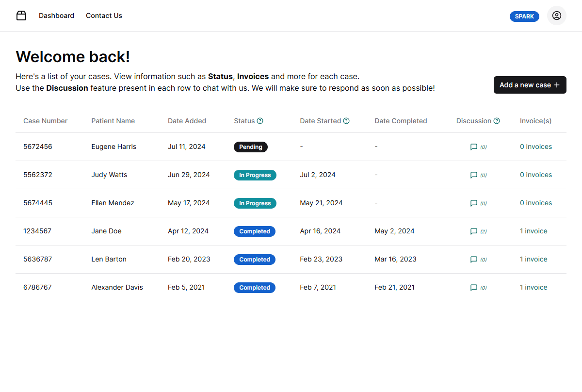Click the Status column help icon
582x392 pixels.
tap(260, 121)
